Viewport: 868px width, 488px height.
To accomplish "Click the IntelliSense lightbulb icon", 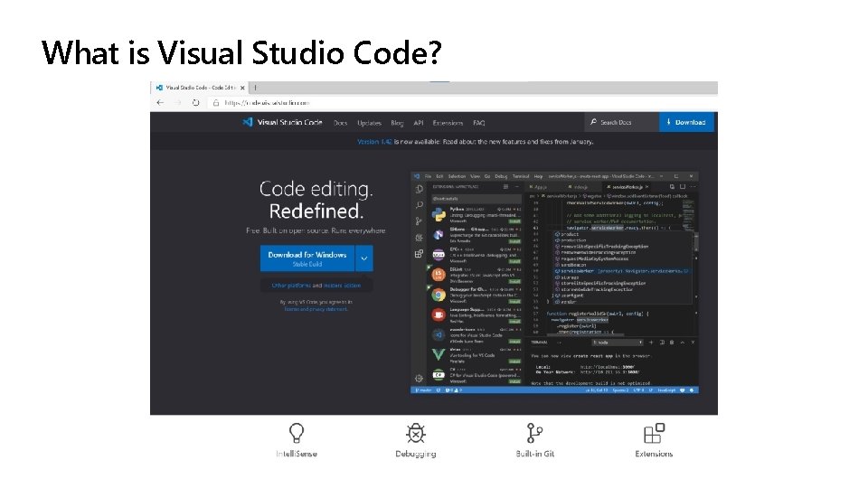I will click(x=297, y=433).
